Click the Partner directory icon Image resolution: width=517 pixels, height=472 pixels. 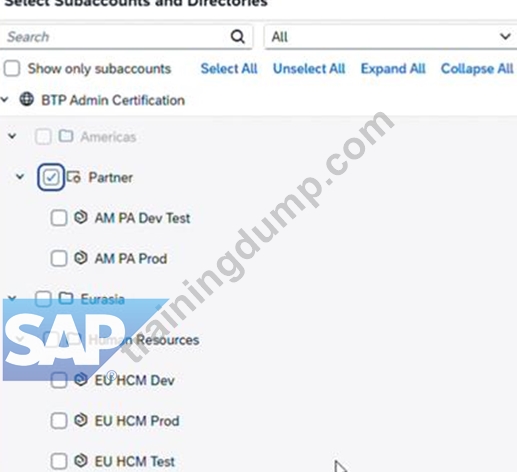pyautogui.click(x=73, y=177)
